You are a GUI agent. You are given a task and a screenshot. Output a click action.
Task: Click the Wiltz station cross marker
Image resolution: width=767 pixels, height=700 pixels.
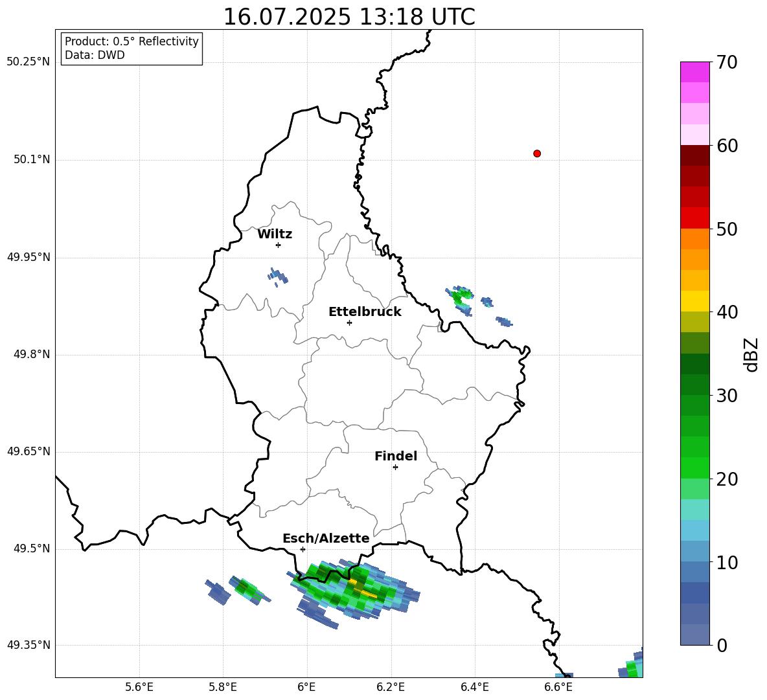pos(279,245)
